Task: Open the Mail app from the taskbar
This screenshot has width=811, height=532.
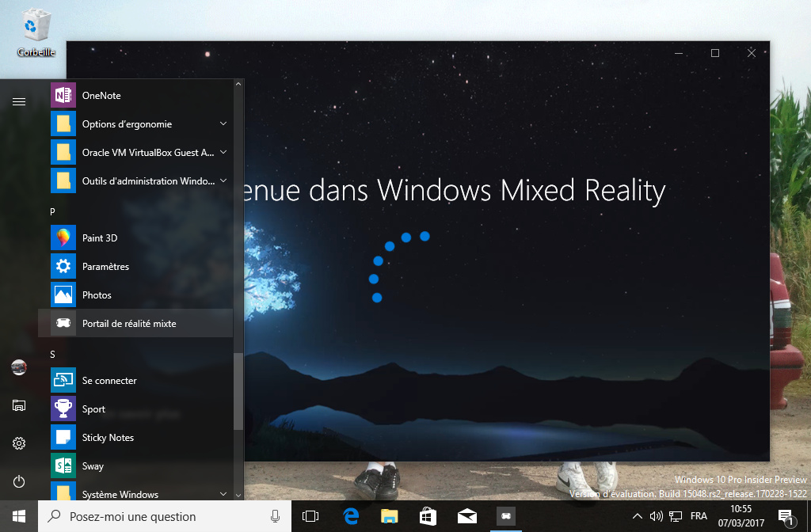Action: (x=467, y=516)
